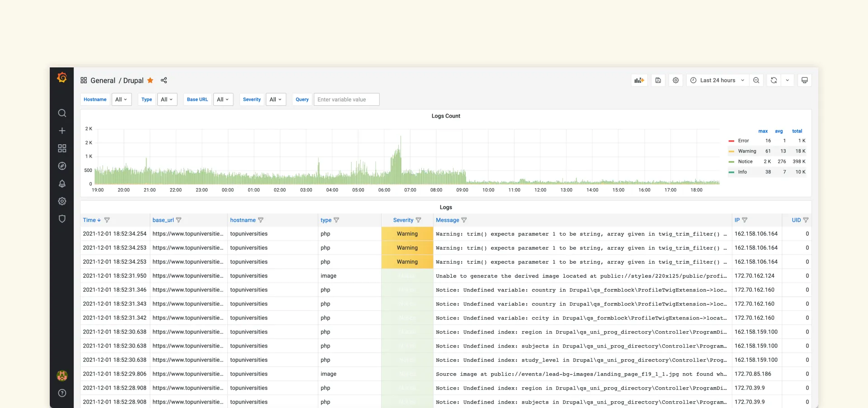This screenshot has height=408, width=868.
Task: Focus the Query variable input field
Action: pos(346,100)
